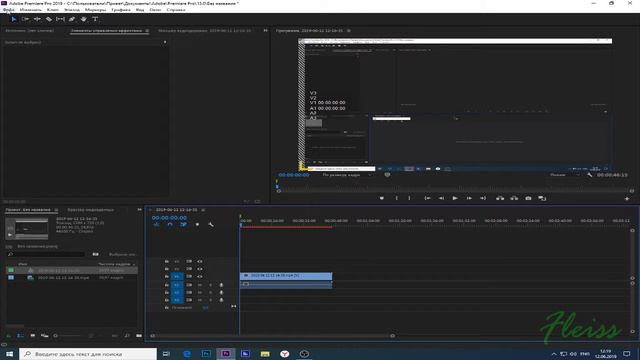The width and height of the screenshot is (640, 360).
Task: Toggle V1 track output eye
Action: pos(200,277)
